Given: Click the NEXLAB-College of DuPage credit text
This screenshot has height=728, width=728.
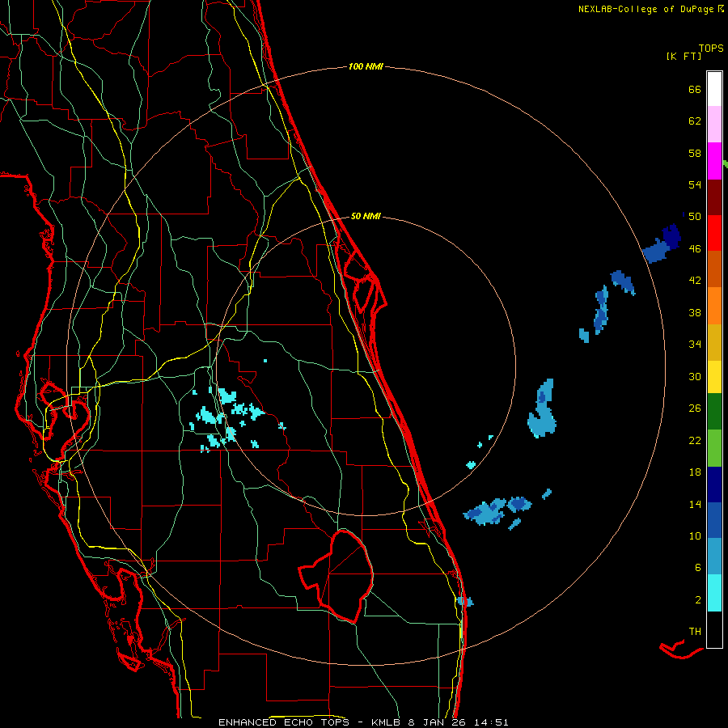Looking at the screenshot, I should click(650, 9).
